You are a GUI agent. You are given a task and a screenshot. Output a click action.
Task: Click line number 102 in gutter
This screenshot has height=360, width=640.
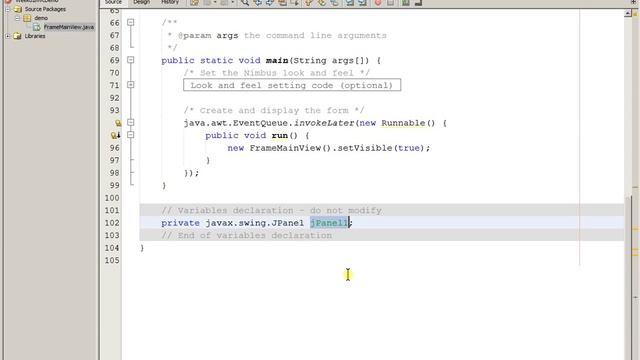click(x=112, y=223)
